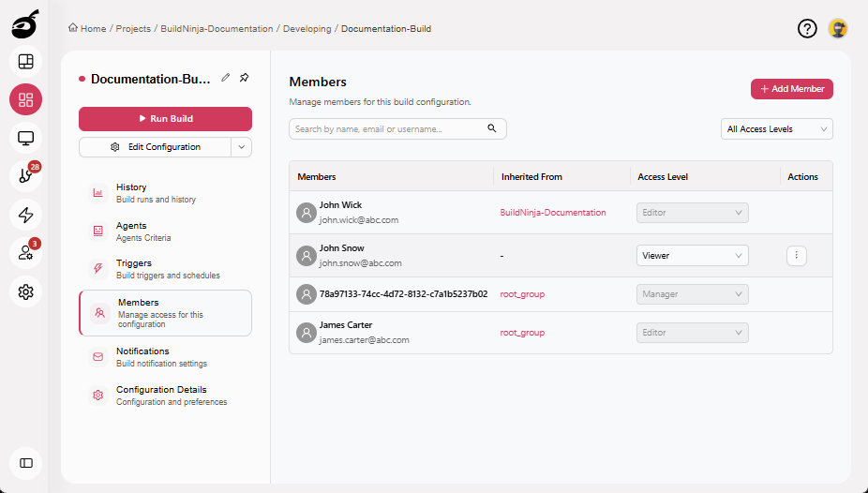Open root_group link in James Carter row
868x493 pixels.
(x=522, y=333)
